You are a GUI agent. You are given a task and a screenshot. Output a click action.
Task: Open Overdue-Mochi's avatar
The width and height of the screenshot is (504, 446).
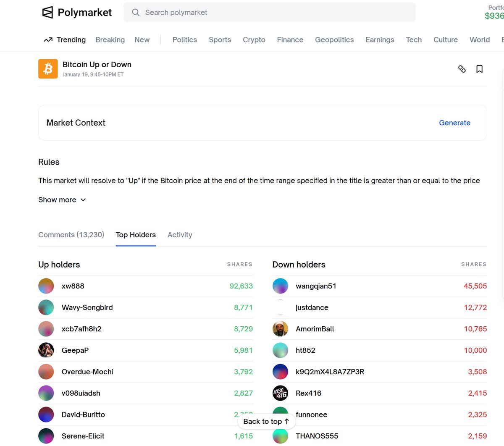tap(46, 372)
